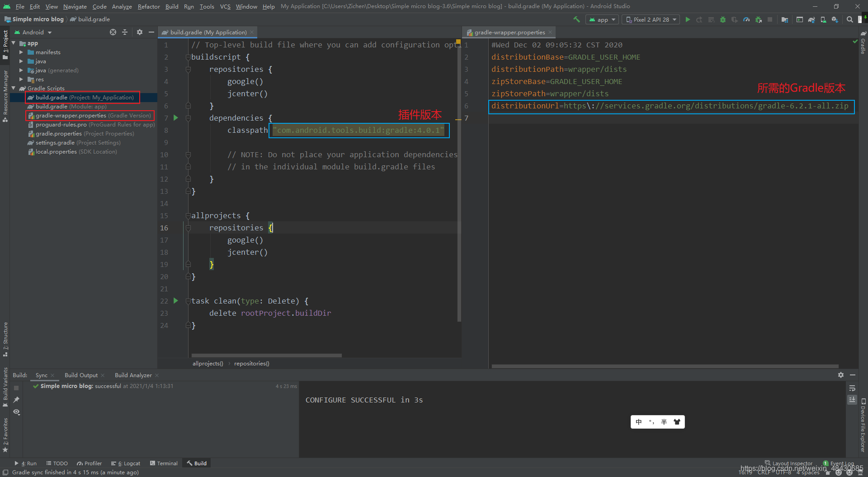Close the Sync tab in Build panel

coord(52,375)
